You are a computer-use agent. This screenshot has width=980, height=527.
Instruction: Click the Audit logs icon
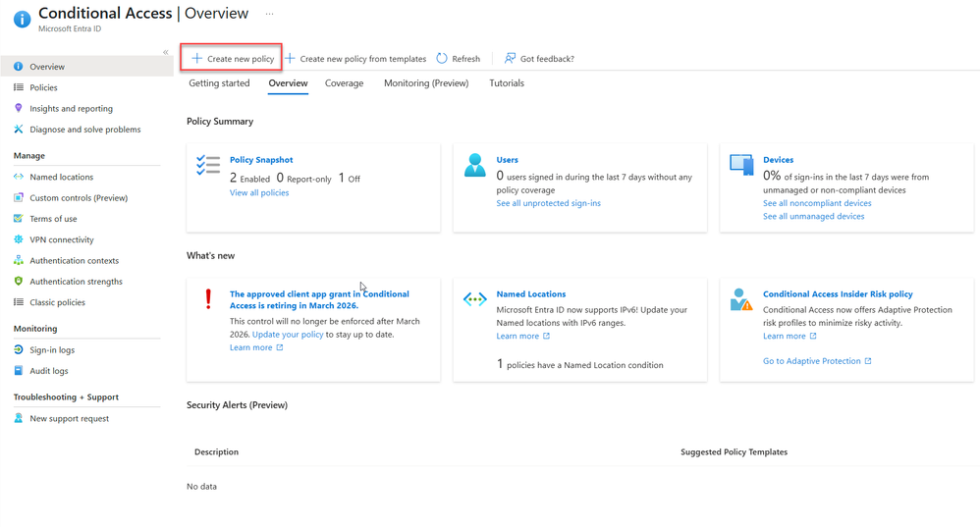[x=18, y=370]
